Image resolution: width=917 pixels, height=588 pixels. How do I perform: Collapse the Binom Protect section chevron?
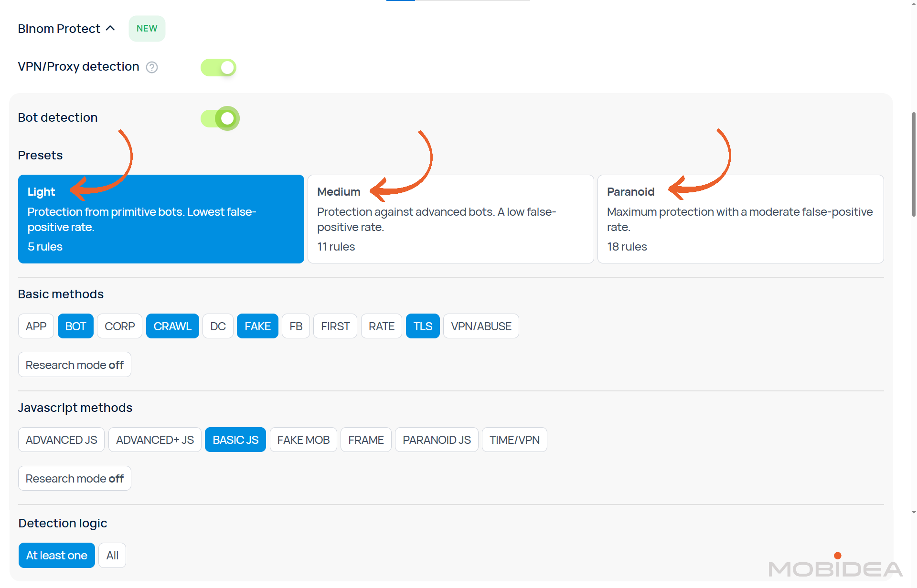point(110,29)
